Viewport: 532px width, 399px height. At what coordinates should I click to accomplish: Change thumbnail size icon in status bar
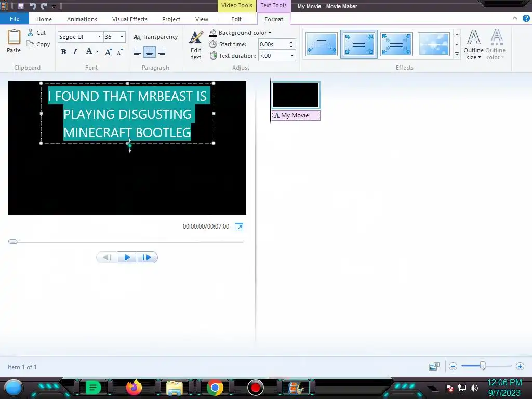434,366
